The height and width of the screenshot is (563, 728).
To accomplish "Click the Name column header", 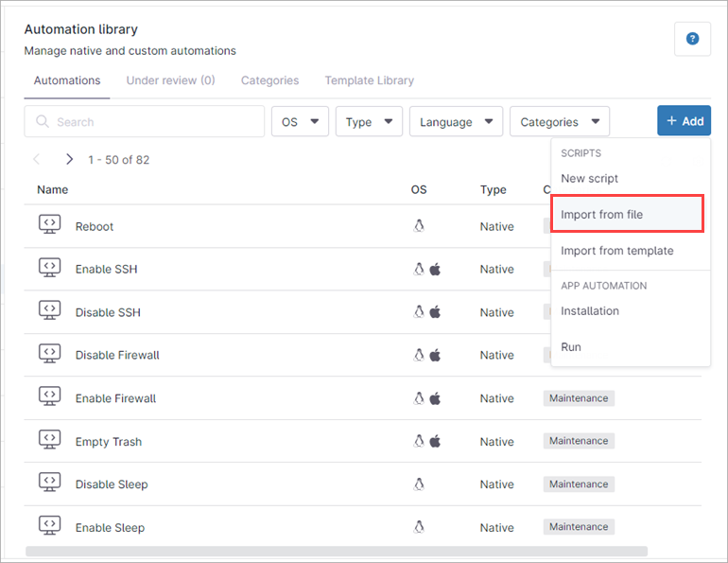I will click(52, 189).
